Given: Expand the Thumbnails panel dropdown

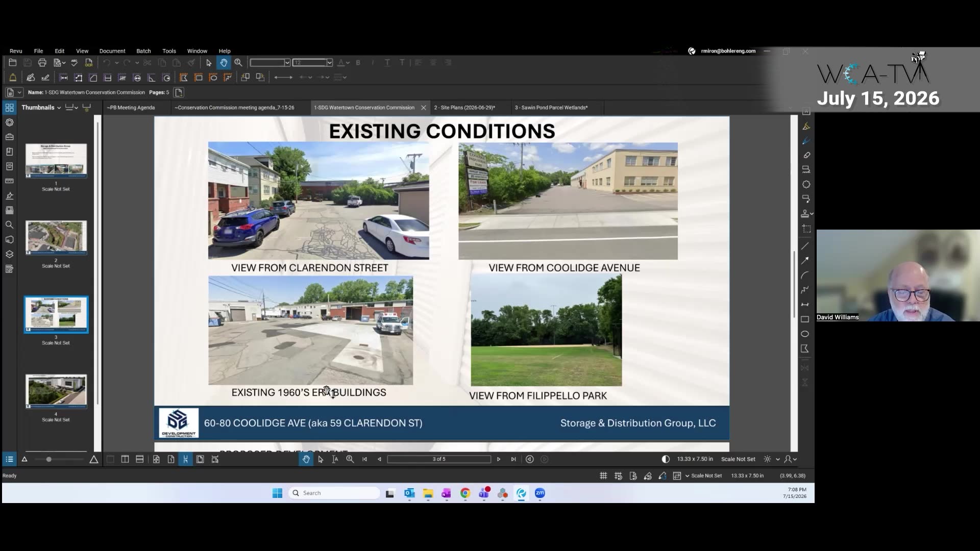Looking at the screenshot, I should pos(59,108).
